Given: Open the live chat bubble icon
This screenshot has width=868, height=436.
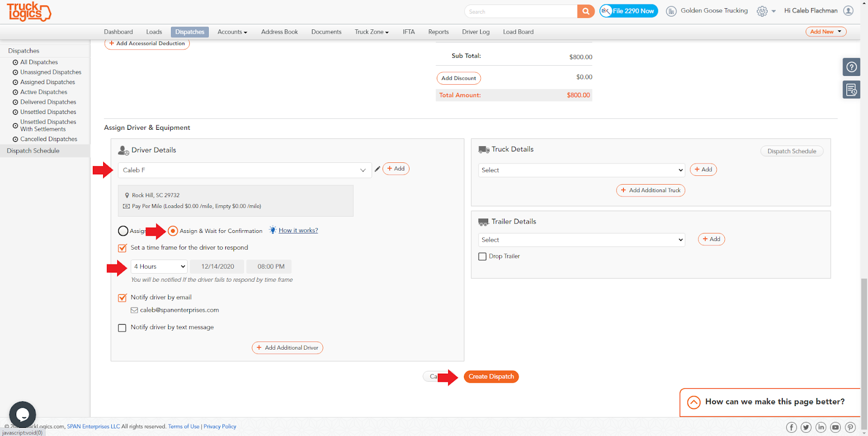Looking at the screenshot, I should (23, 414).
